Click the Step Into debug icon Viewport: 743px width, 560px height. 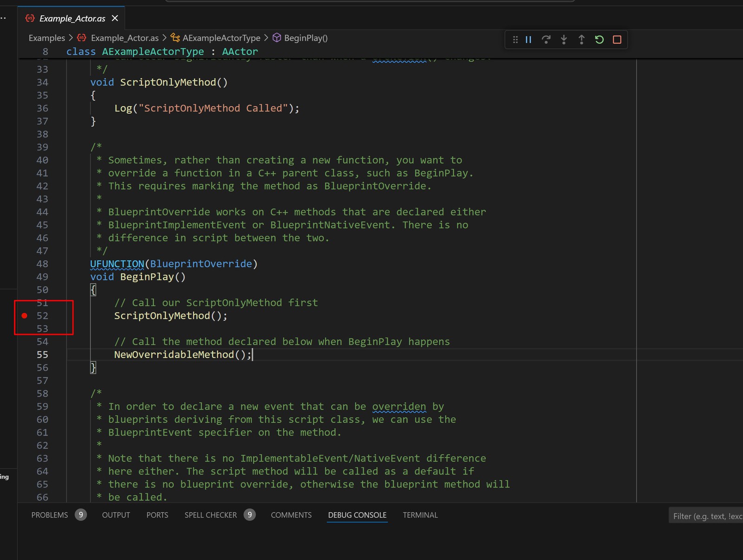[x=564, y=39]
